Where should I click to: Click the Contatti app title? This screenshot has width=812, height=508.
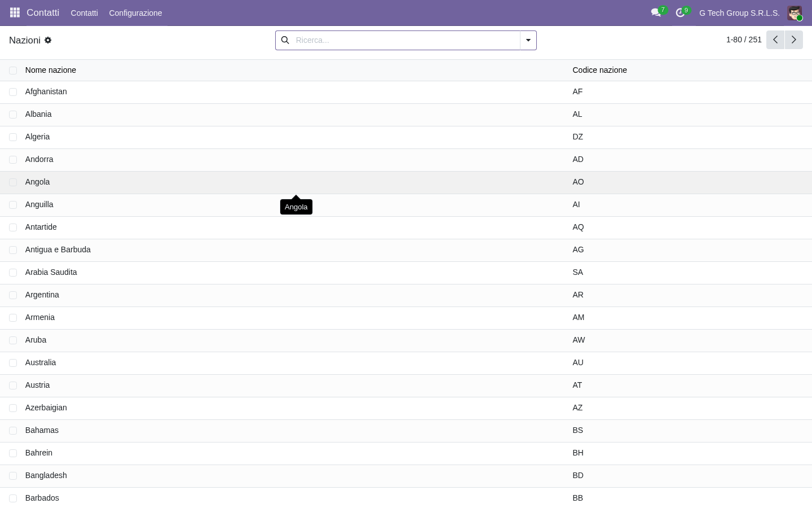point(43,12)
